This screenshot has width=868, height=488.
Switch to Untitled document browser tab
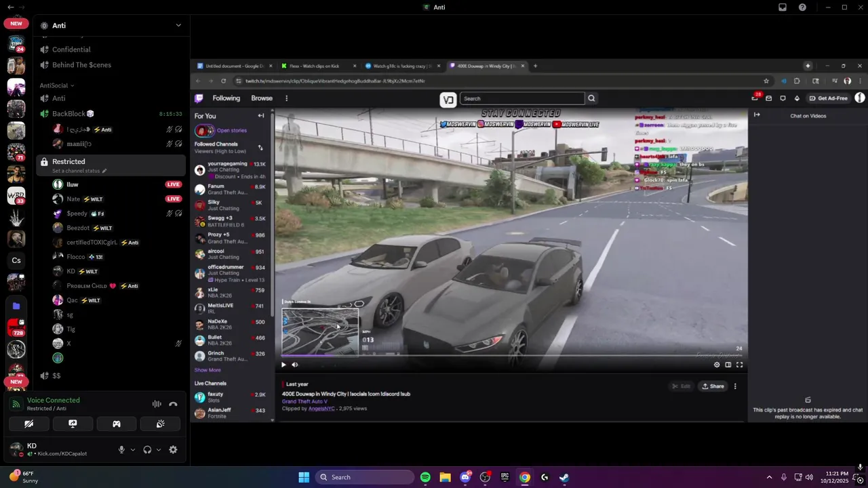coord(234,66)
